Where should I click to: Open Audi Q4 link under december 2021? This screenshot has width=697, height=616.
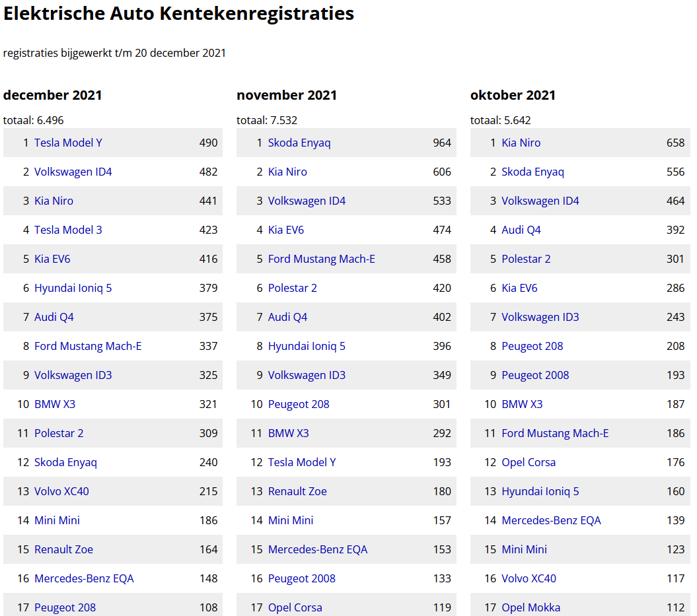click(54, 317)
